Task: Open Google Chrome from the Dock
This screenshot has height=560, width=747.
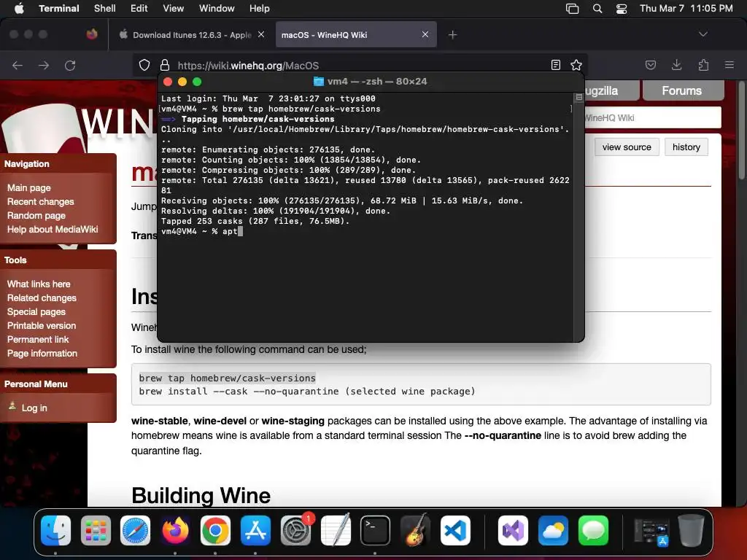Action: (215, 530)
